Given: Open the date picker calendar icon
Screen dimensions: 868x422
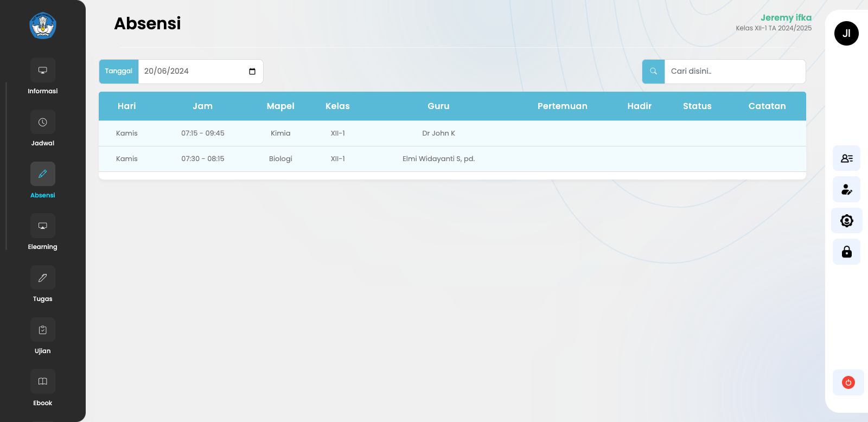Looking at the screenshot, I should pos(252,72).
